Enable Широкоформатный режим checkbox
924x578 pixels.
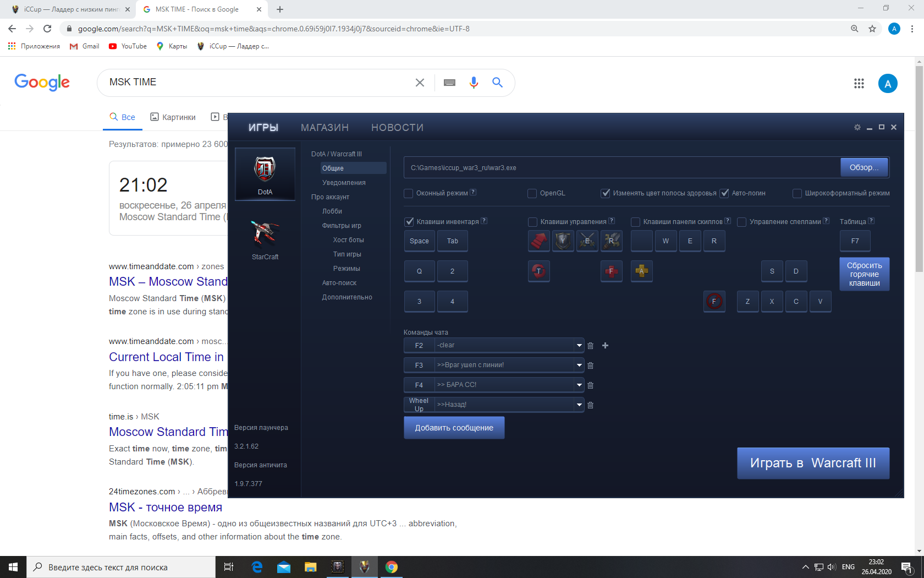[x=797, y=193]
